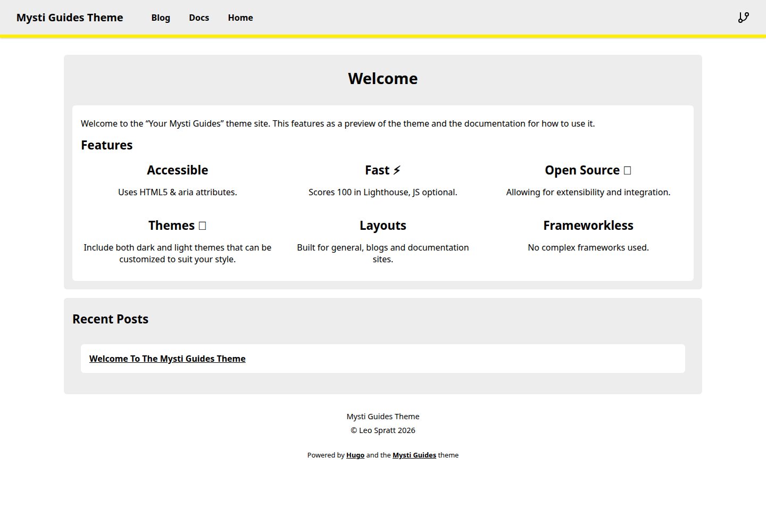Image resolution: width=766 pixels, height=532 pixels.
Task: Open the Blog menu item
Action: pos(161,18)
